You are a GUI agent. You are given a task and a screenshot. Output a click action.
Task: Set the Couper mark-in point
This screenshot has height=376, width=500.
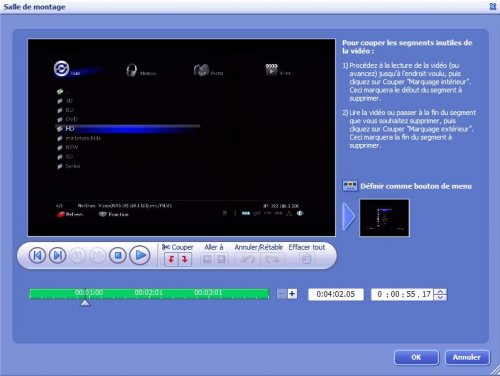click(x=171, y=259)
